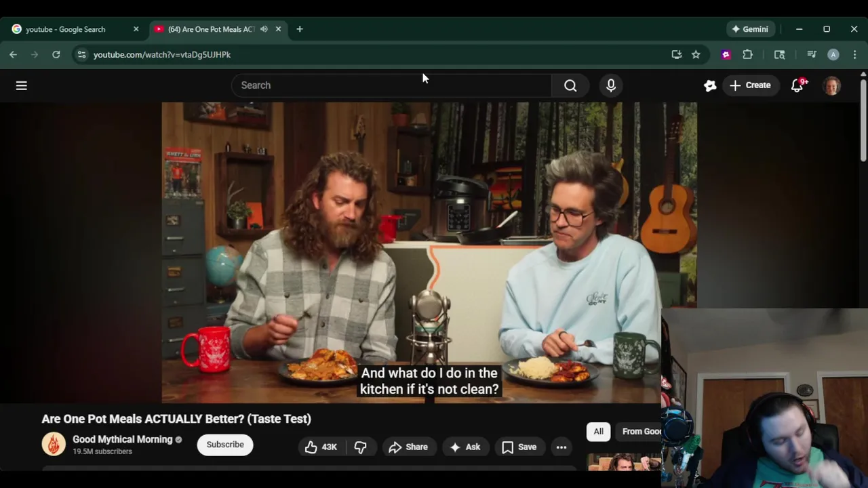Open the Create menu
This screenshot has width=868, height=488.
[x=750, y=85]
